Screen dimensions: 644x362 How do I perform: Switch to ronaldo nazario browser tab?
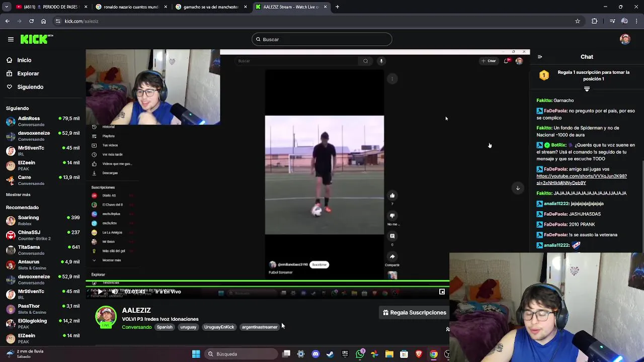131,7
